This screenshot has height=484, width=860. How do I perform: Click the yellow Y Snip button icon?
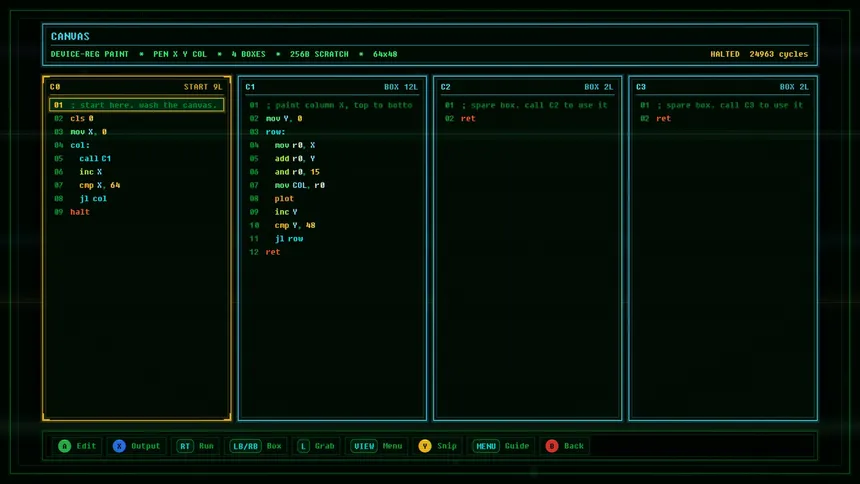(x=425, y=446)
